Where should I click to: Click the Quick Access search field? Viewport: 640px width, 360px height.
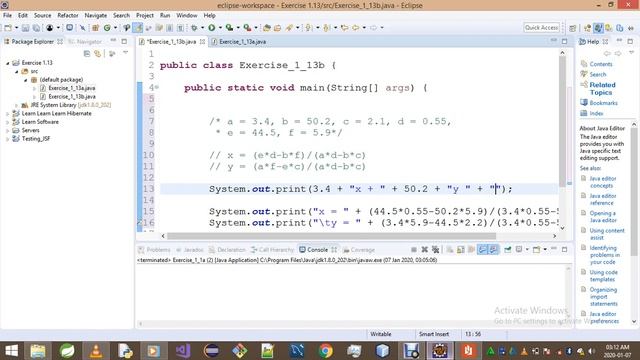[x=541, y=28]
